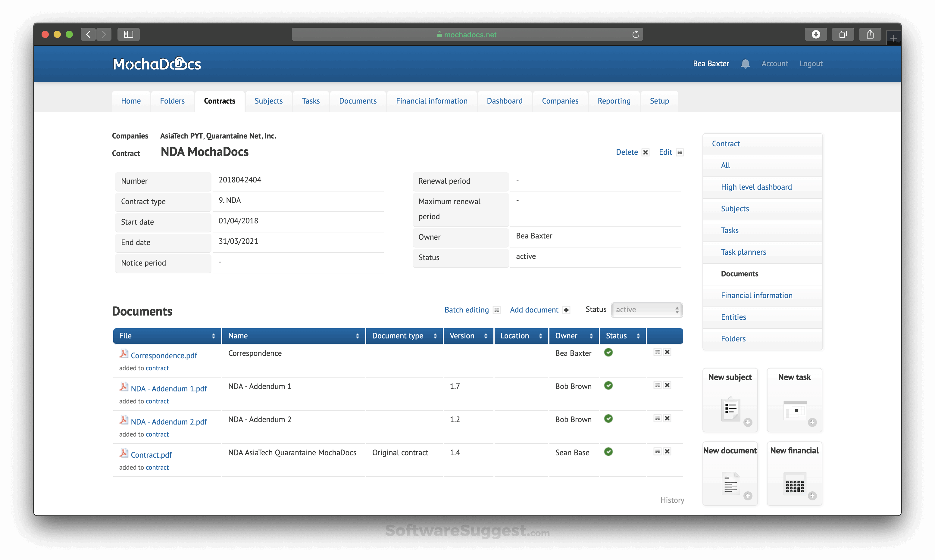Click the Account link
The image size is (935, 560).
click(774, 64)
